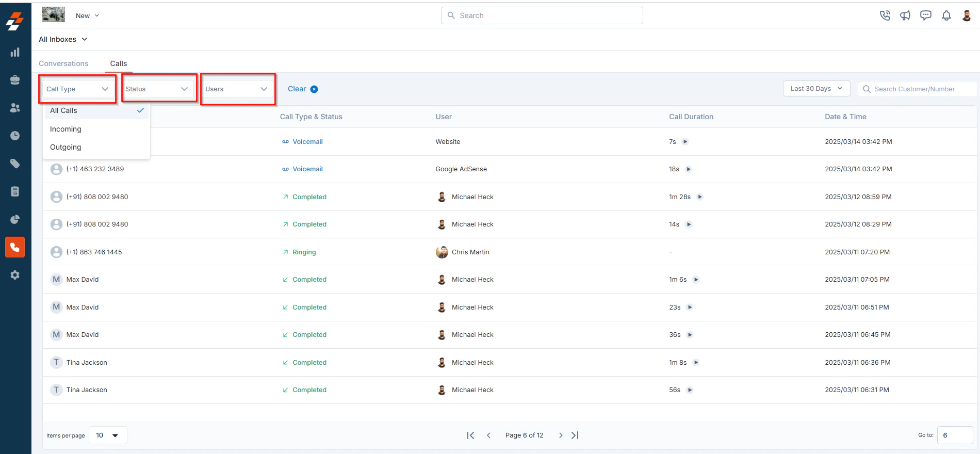Select Incoming call type option
This screenshot has width=980, height=454.
(x=96, y=129)
